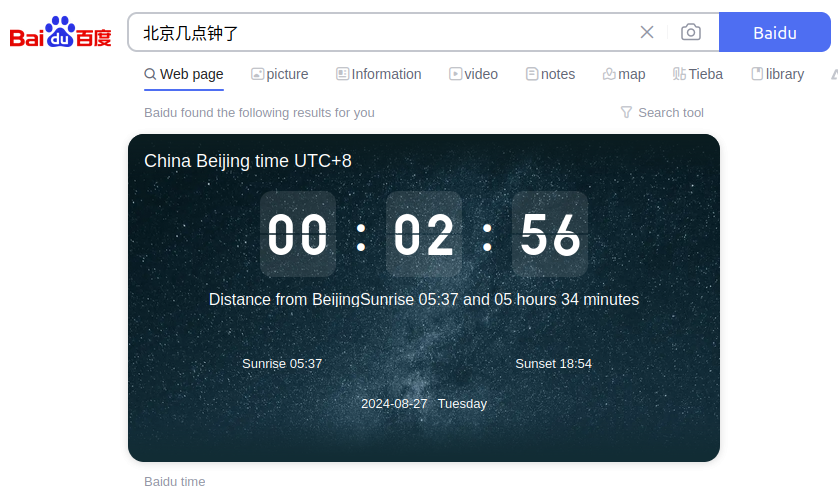The height and width of the screenshot is (496, 838).
Task: Click the Baidu paw logo
Action: (60, 34)
